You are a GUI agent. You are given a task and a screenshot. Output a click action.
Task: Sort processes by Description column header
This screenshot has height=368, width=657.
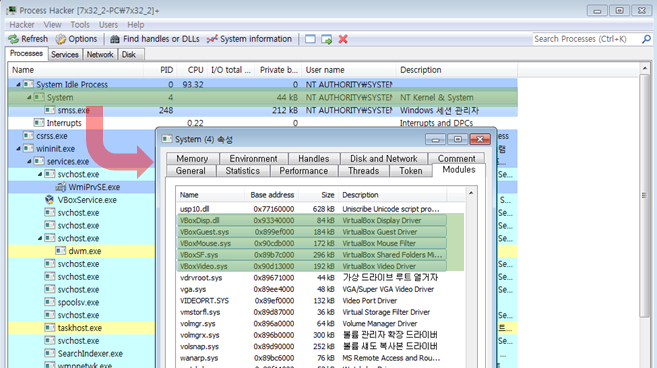[x=456, y=70]
